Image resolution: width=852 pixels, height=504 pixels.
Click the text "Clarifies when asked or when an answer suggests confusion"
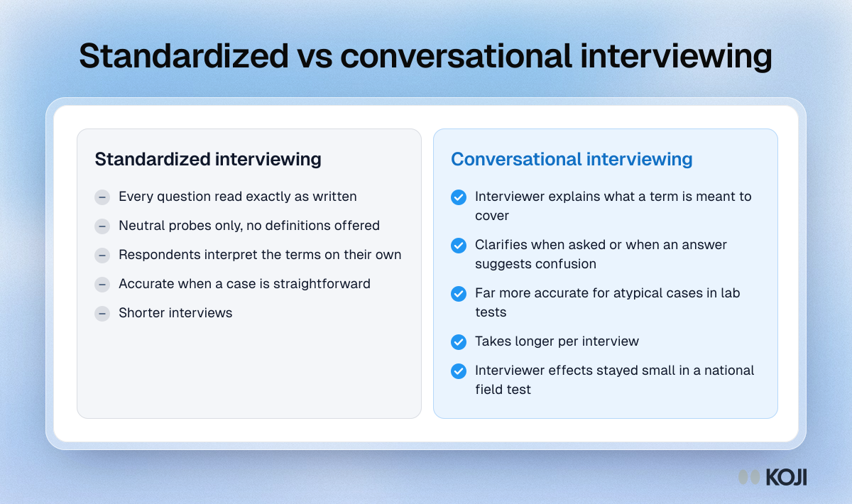point(601,254)
